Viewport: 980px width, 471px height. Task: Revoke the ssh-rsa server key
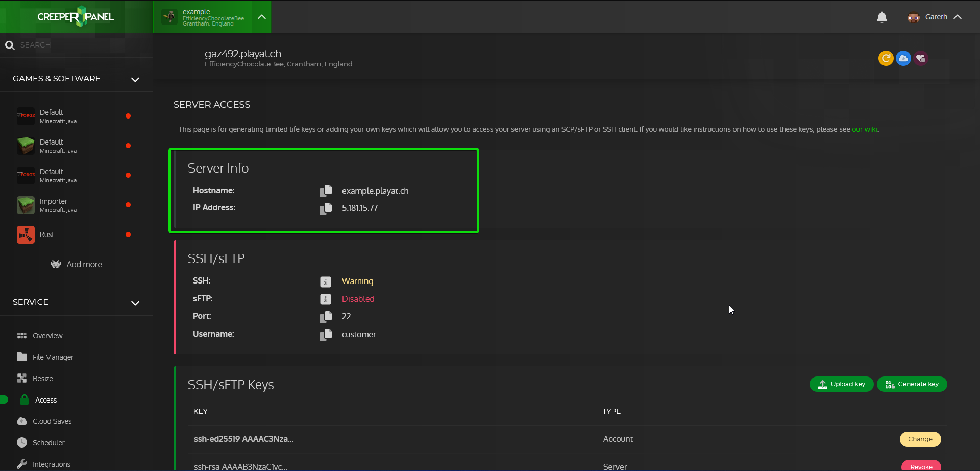921,466
